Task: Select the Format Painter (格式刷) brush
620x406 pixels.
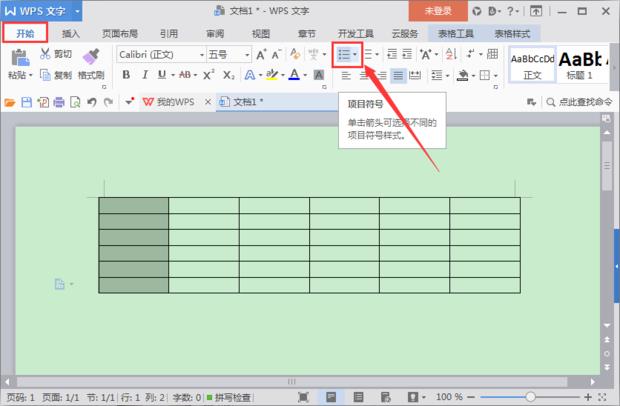Action: 91,57
